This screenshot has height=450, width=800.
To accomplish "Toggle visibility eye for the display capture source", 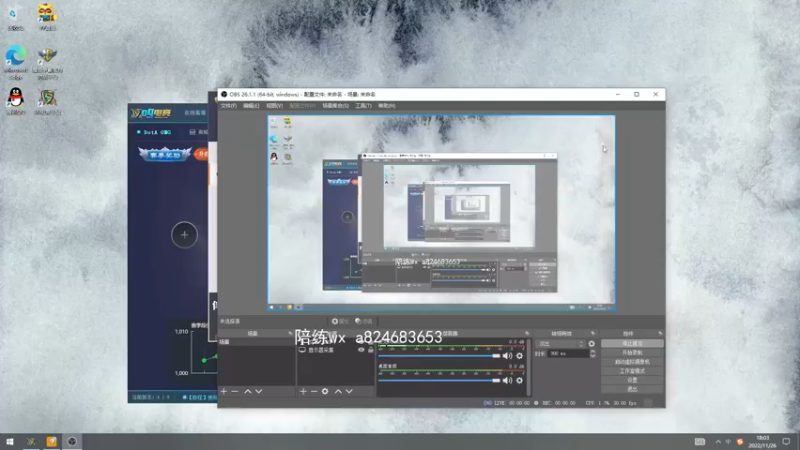I will 361,350.
